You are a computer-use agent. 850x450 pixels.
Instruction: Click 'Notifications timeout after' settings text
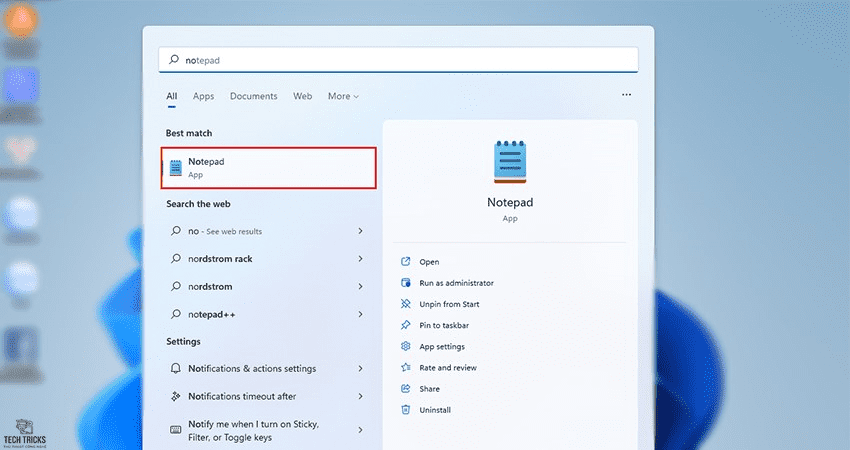point(242,396)
